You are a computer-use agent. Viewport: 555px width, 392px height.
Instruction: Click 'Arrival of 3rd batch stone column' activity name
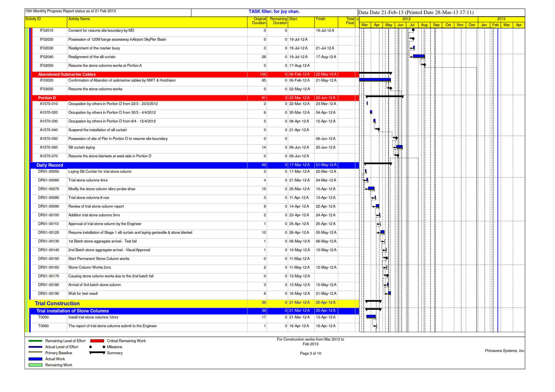click(94, 285)
